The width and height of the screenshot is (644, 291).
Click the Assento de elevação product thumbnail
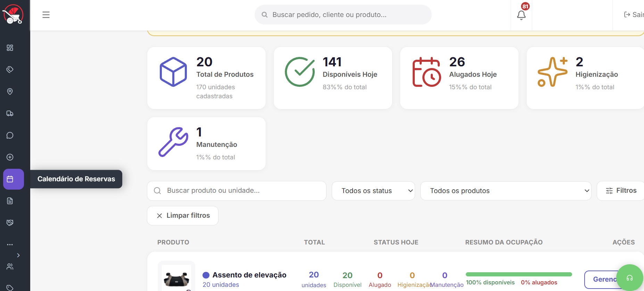(176, 277)
